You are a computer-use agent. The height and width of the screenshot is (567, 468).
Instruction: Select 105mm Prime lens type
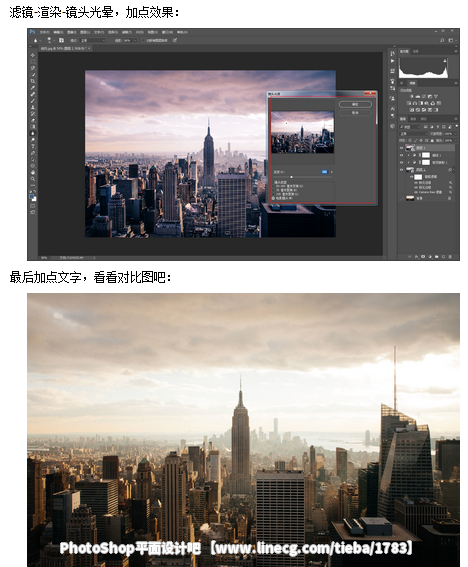[x=273, y=194]
